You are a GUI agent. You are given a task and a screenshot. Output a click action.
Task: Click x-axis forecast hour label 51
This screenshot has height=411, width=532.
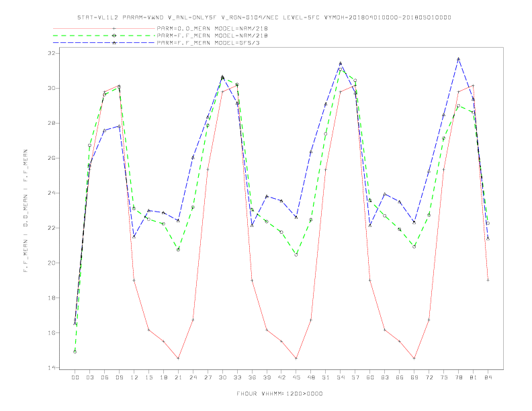click(326, 377)
